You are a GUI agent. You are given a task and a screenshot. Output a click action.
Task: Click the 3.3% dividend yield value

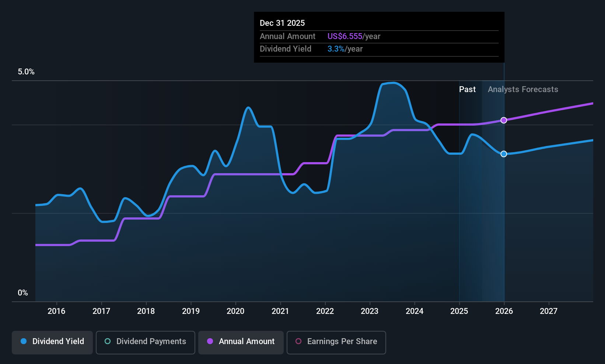coord(336,49)
